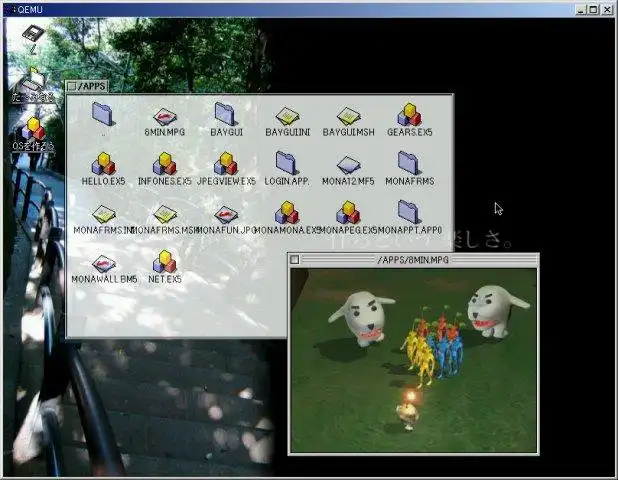Select the MONAWALL.BM5 wallpaper file icon

[104, 264]
